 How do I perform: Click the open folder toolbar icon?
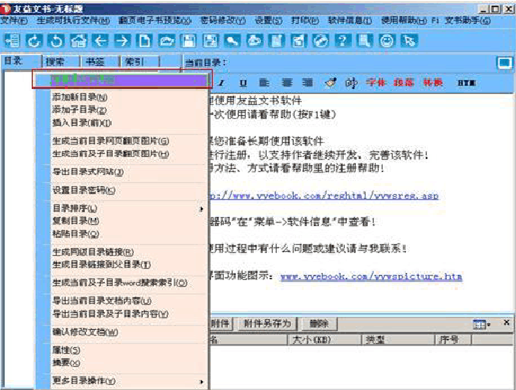click(x=166, y=41)
